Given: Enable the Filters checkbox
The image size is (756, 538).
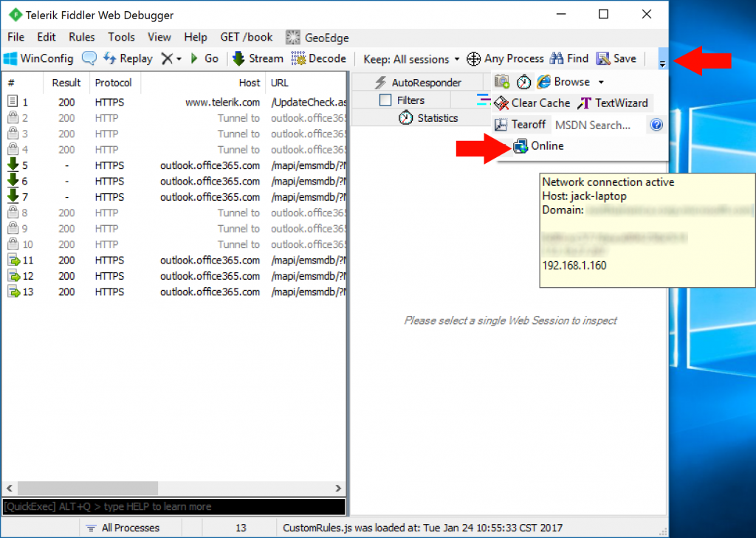Looking at the screenshot, I should pyautogui.click(x=385, y=100).
